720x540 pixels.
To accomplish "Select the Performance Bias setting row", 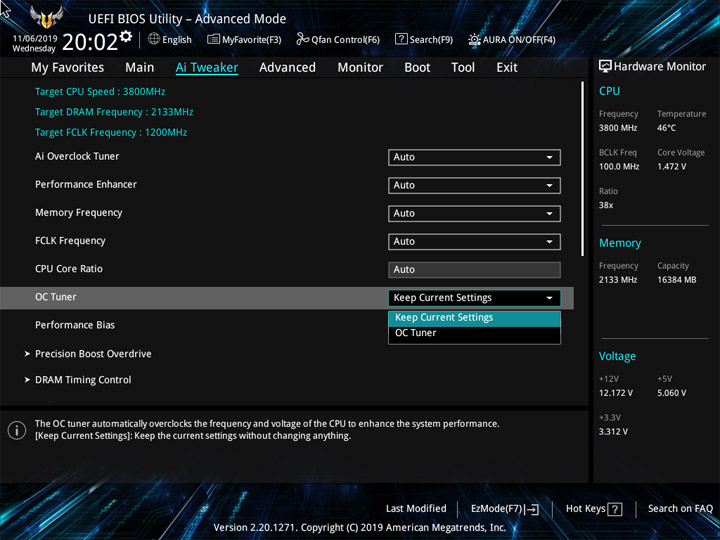I will [x=75, y=325].
